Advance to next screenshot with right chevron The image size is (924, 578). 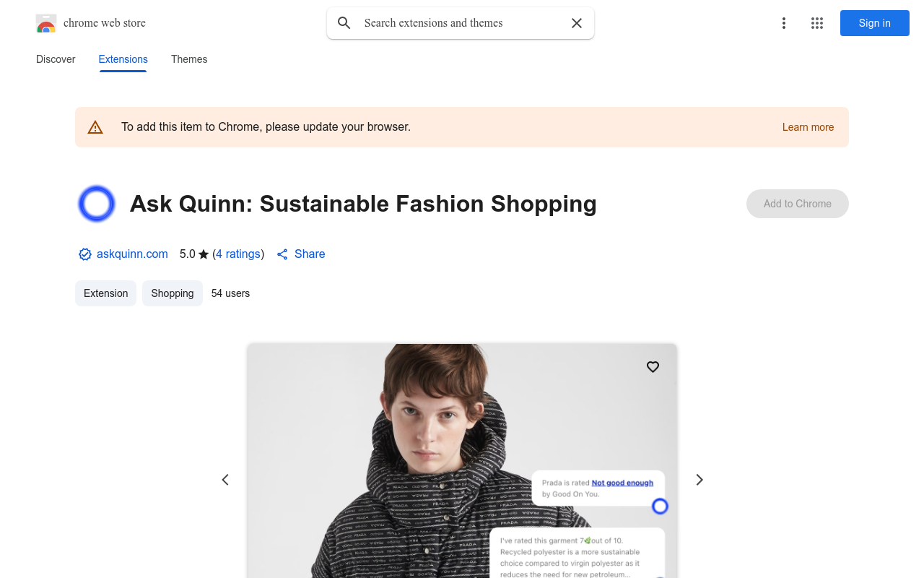point(699,480)
